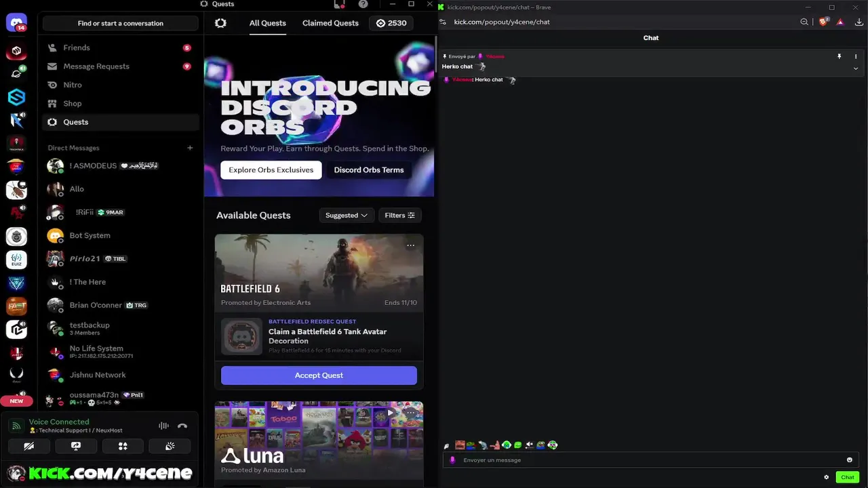Screen dimensions: 868x488
Task: Click the green Chat send button
Action: tap(848, 477)
